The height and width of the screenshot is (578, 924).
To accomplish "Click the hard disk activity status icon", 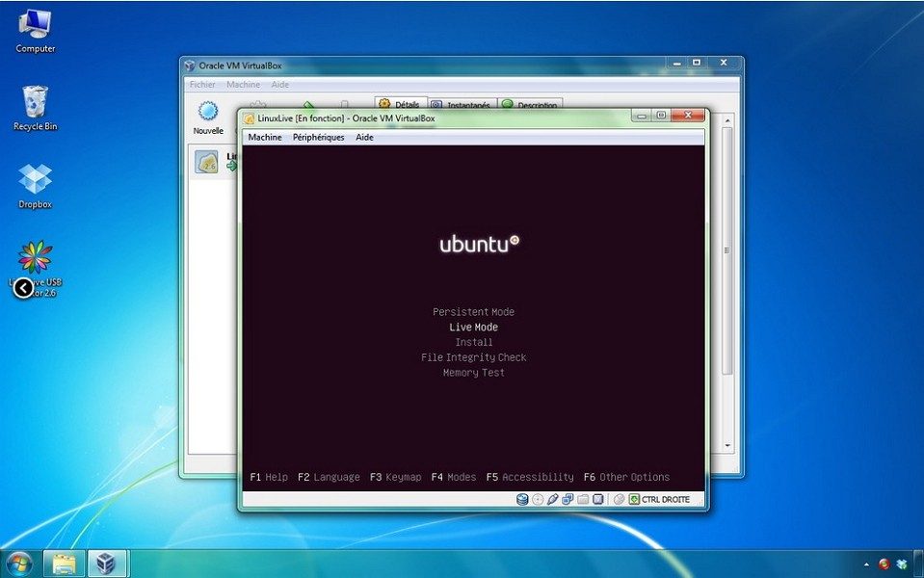I will (x=522, y=499).
